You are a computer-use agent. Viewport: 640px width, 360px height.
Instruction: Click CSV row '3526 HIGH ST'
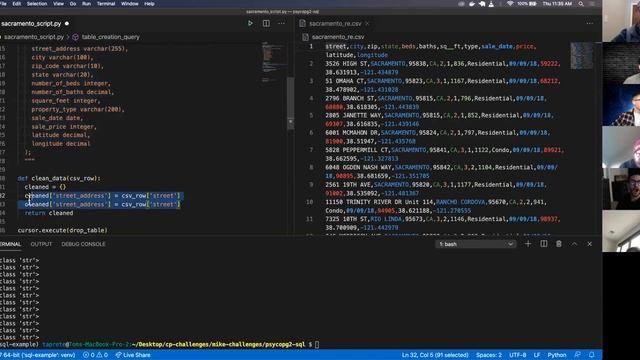pyautogui.click(x=443, y=68)
